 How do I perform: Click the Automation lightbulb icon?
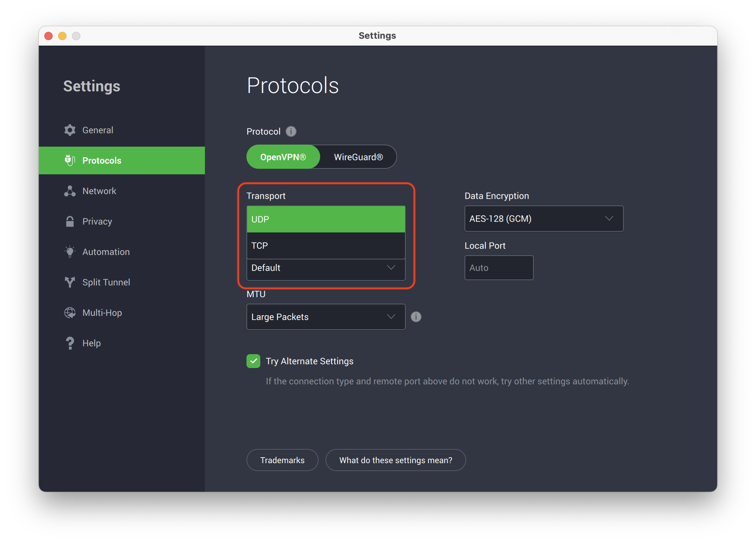click(x=70, y=252)
